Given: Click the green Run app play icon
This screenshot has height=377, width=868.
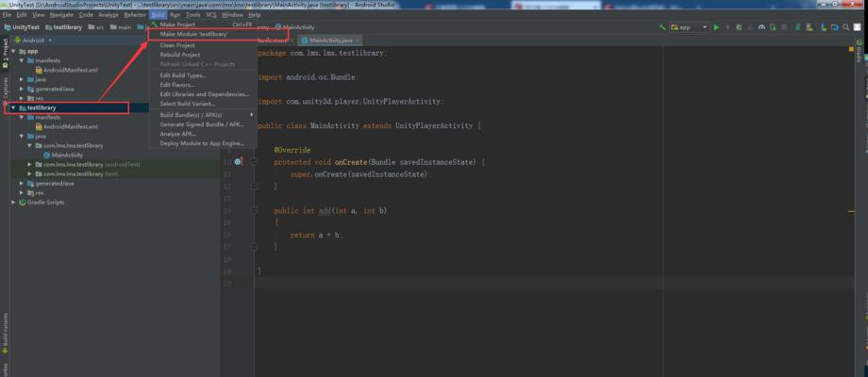Looking at the screenshot, I should (x=716, y=27).
